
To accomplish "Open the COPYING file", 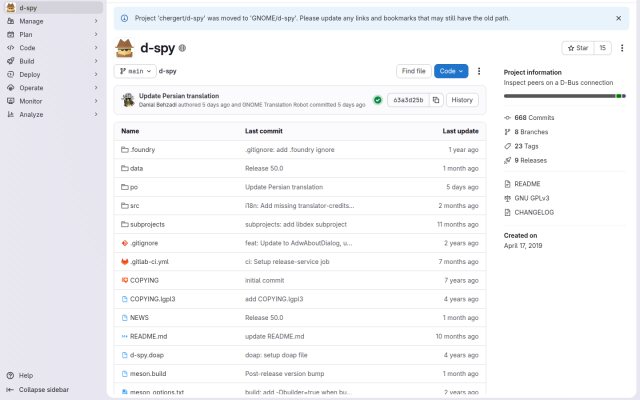I will tap(144, 280).
